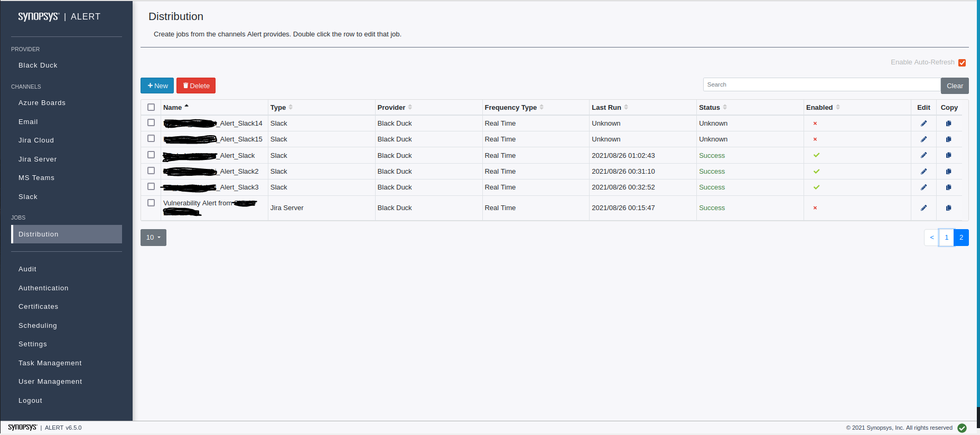Check the select-all checkbox in table header
The height and width of the screenshot is (435, 980).
click(x=151, y=107)
